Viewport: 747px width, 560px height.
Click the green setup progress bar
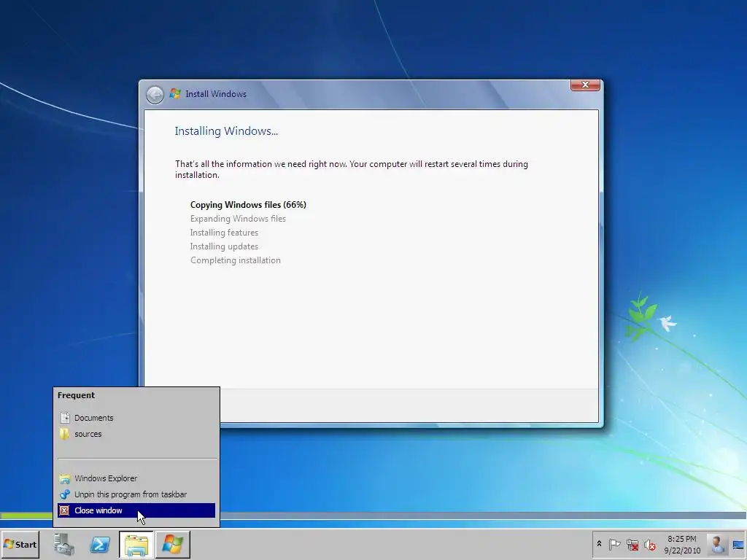point(27,516)
